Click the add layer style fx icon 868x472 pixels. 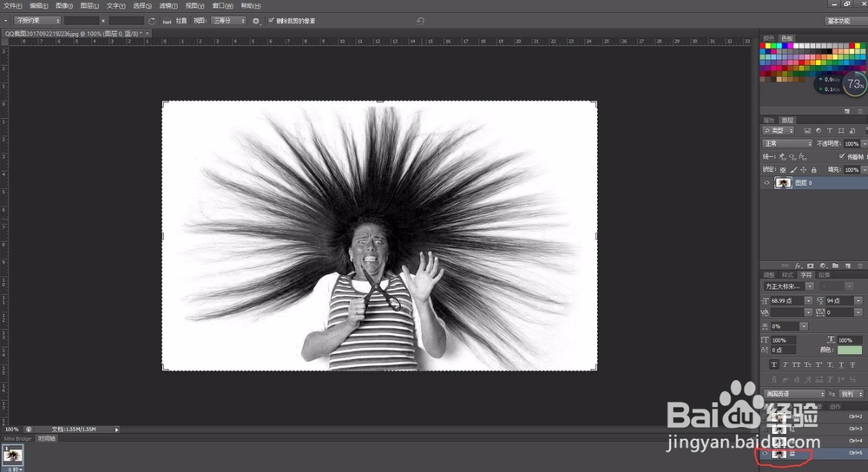799,265
